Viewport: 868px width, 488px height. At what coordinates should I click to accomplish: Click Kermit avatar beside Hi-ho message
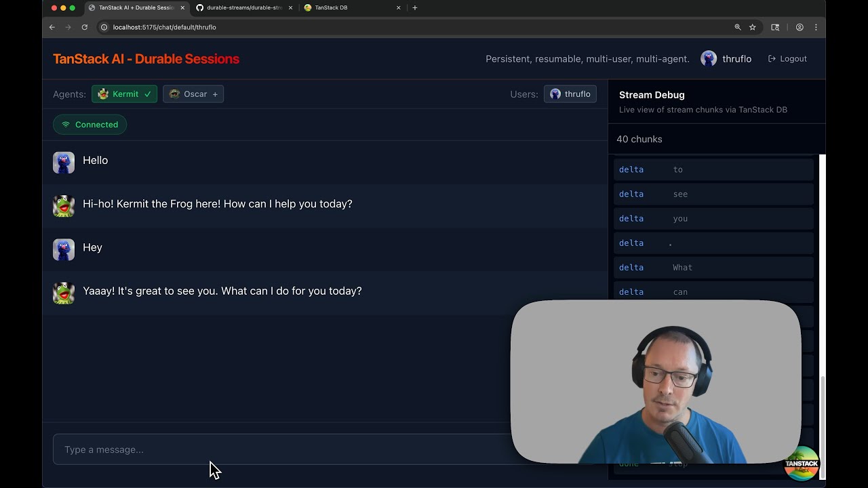(64, 206)
